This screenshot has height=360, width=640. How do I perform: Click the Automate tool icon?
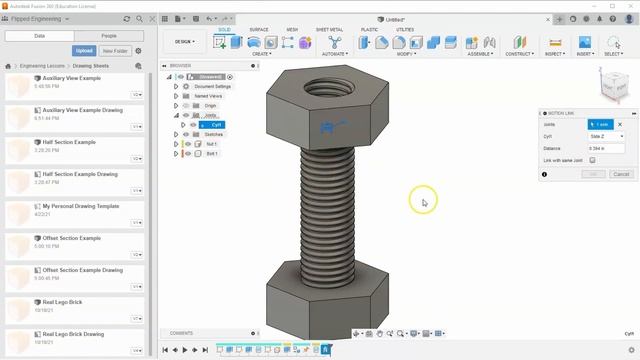click(335, 42)
